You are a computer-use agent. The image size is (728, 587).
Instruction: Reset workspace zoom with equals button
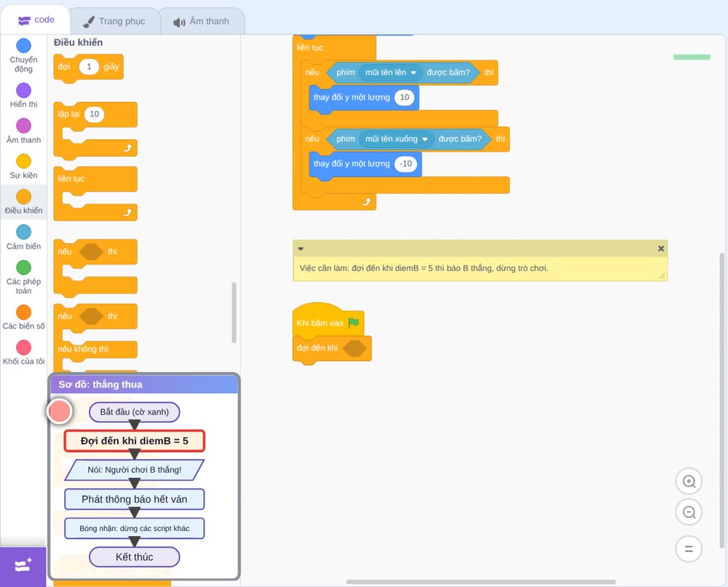(689, 549)
